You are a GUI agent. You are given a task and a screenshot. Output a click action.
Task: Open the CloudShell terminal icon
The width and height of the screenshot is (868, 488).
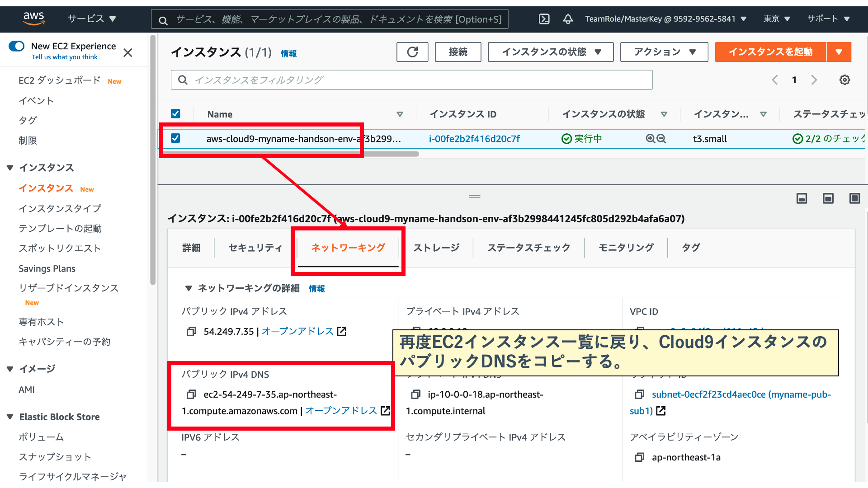pyautogui.click(x=544, y=19)
